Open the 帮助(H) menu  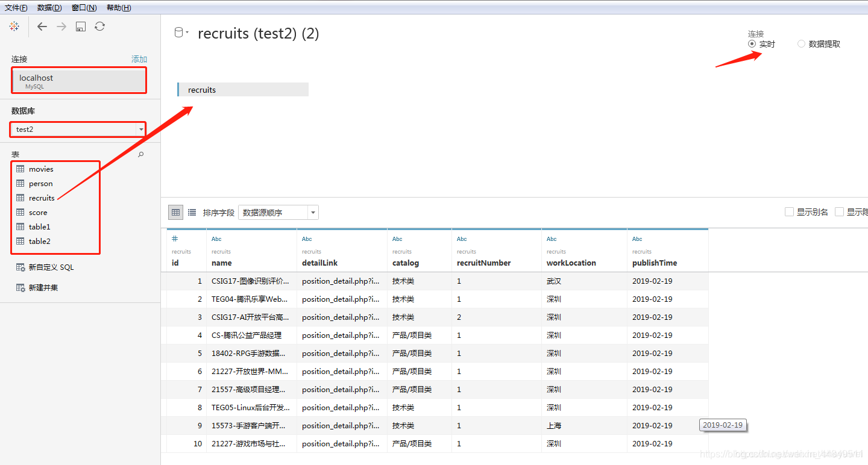point(119,8)
